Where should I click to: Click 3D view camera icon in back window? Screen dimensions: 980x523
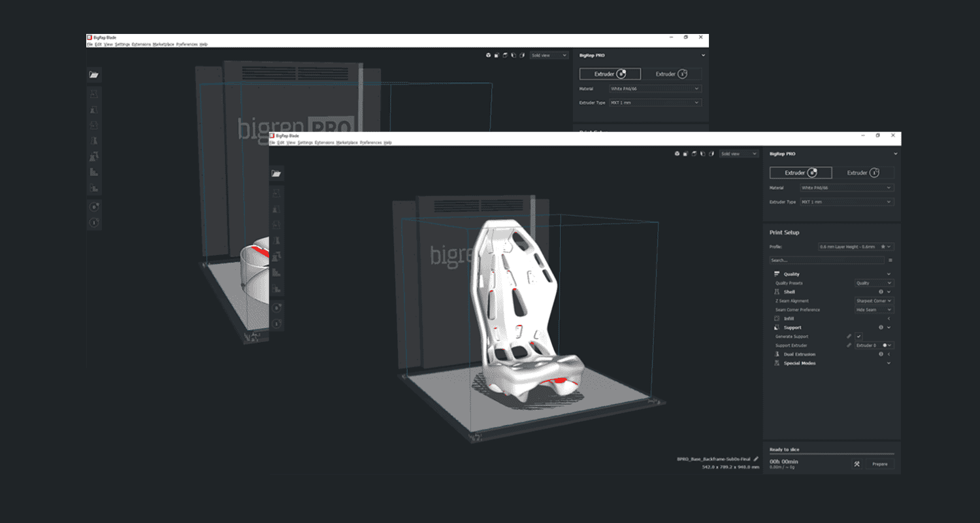pos(488,56)
